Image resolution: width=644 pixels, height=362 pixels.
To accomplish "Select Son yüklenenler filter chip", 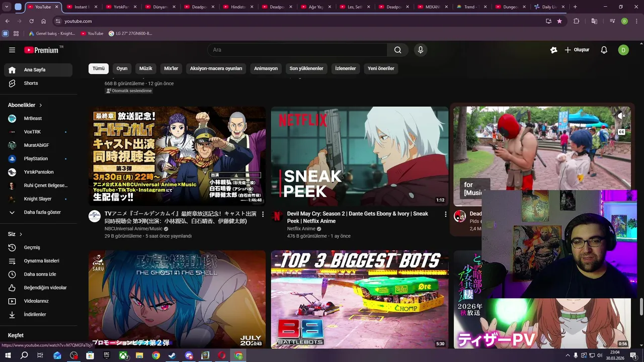I will click(306, 68).
